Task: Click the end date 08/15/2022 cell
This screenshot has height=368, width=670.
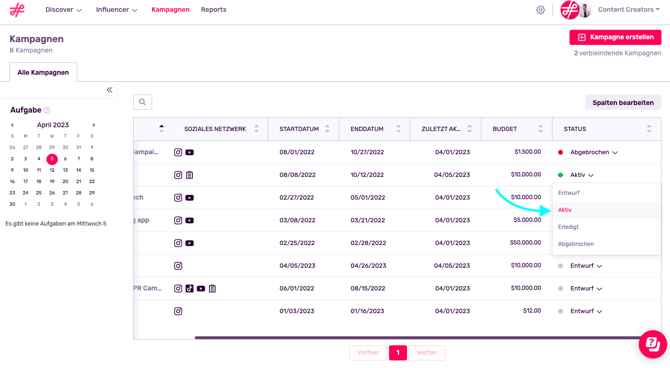Action: [x=367, y=289]
